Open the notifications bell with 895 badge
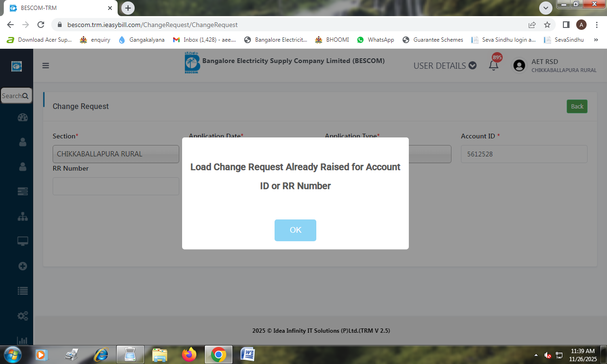The width and height of the screenshot is (607, 364). (x=494, y=65)
